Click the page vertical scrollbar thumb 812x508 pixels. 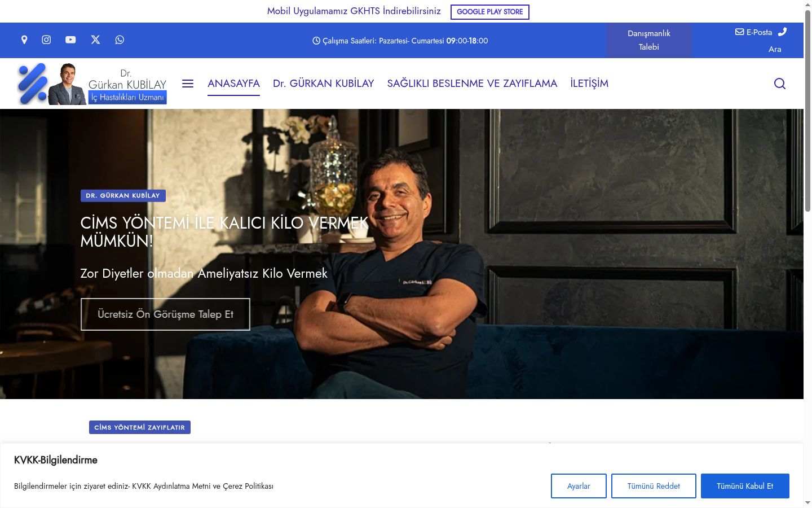[807, 110]
